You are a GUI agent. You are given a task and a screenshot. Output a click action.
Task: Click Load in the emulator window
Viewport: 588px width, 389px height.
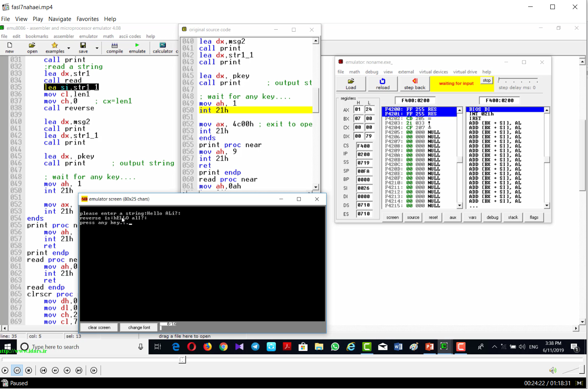[351, 84]
